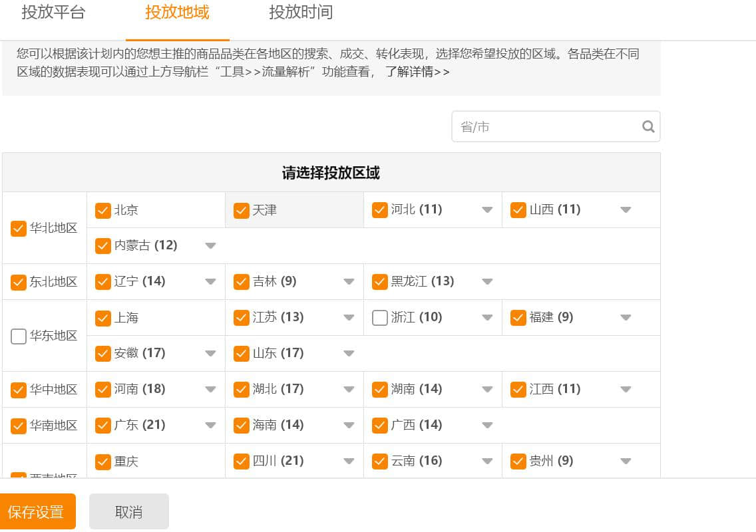
Task: Expand the 黑龙江 city dropdown arrow
Action: (x=487, y=282)
